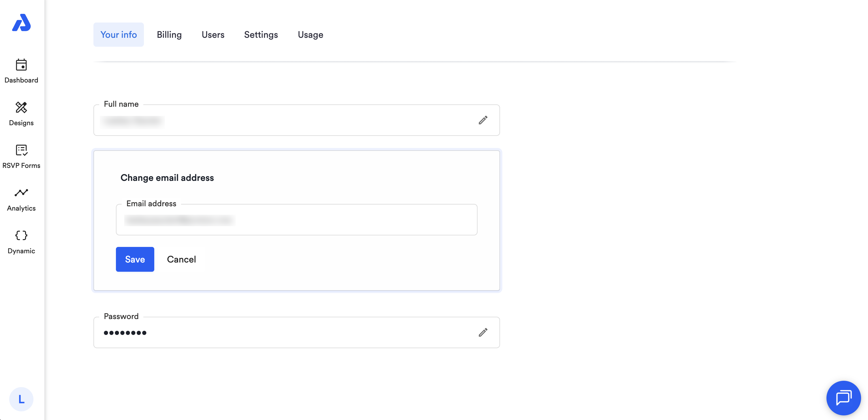Image resolution: width=868 pixels, height=420 pixels.
Task: Open user avatar L menu
Action: pyautogui.click(x=21, y=399)
